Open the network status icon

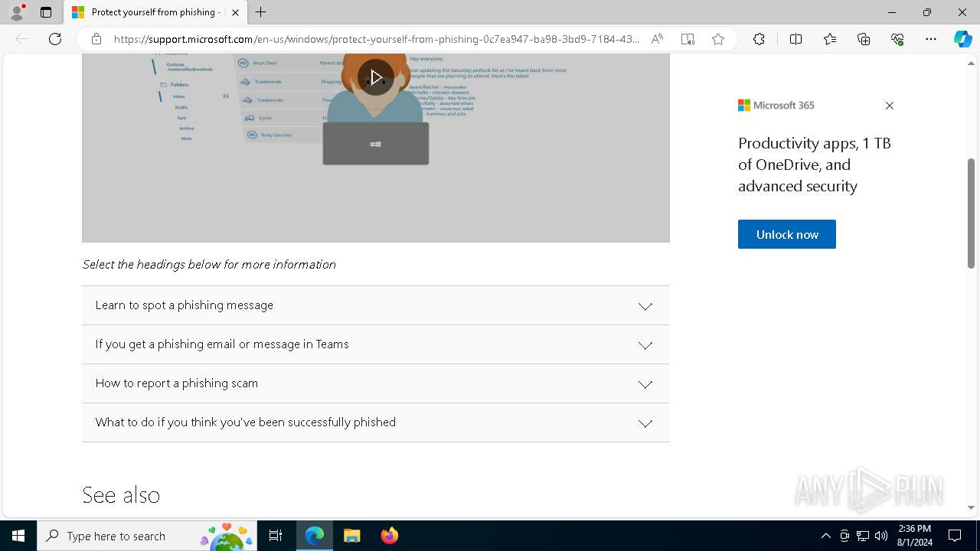pyautogui.click(x=863, y=536)
